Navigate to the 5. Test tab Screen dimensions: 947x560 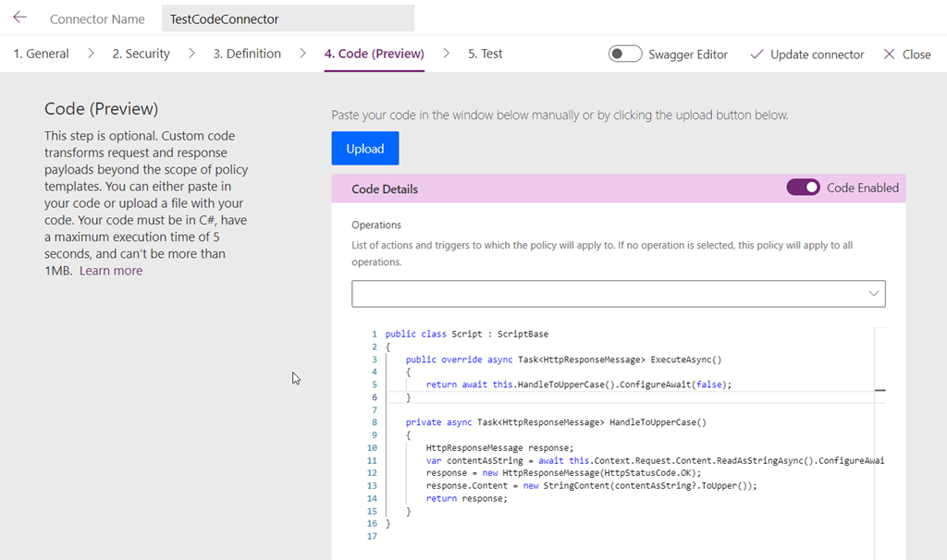click(486, 54)
